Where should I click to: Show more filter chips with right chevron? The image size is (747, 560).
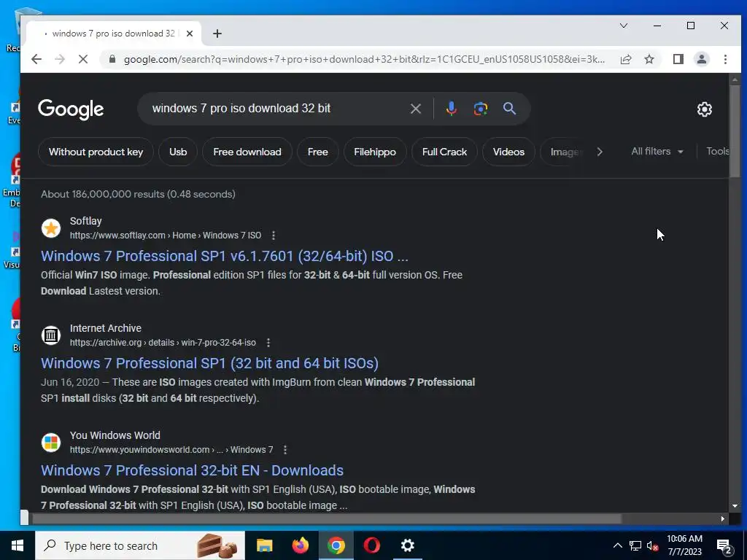point(600,152)
